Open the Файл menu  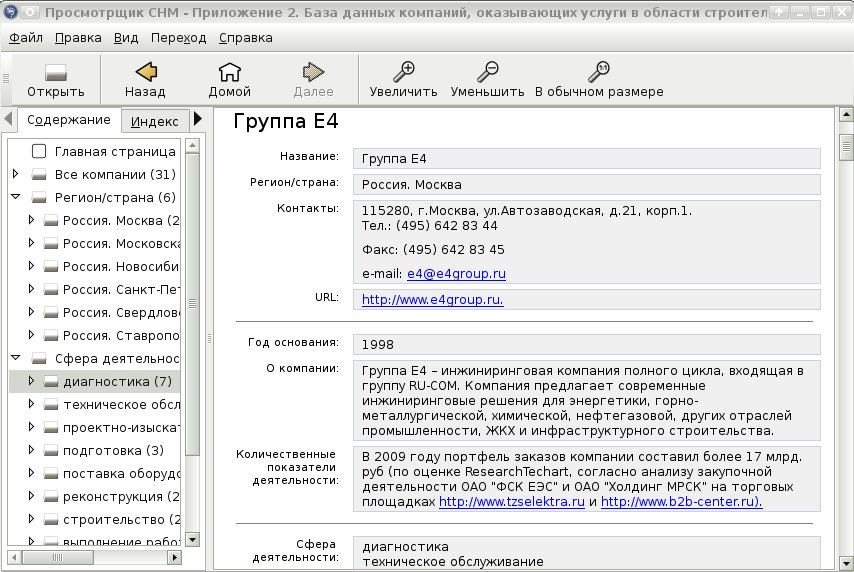26,38
